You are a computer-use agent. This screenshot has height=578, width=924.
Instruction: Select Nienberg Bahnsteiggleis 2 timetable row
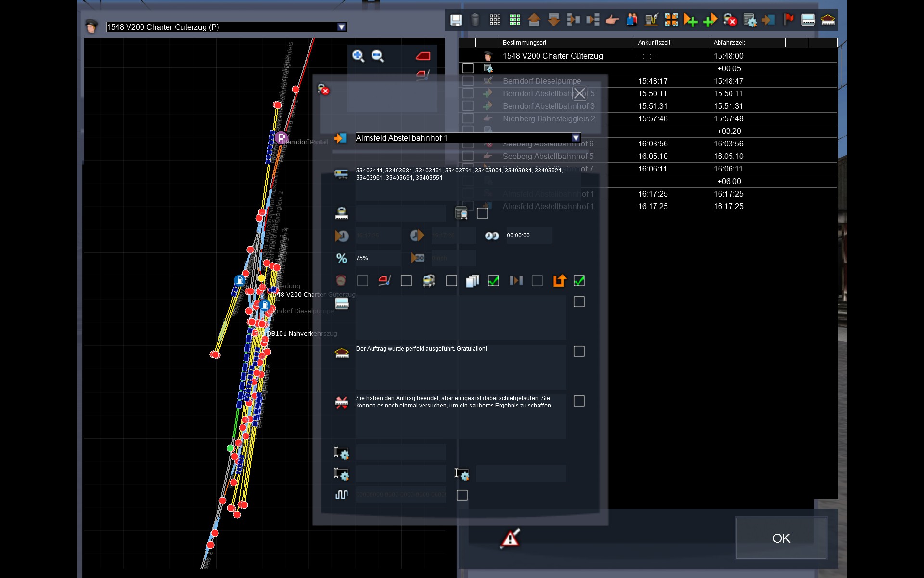(549, 118)
